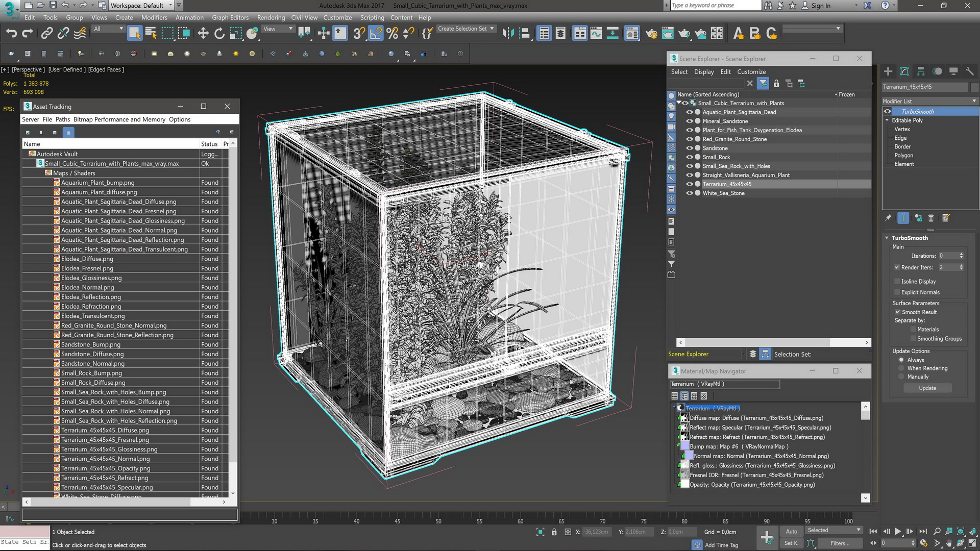Open the Hierarchy tab in command panel
Screen dimensions: 980x551
pyautogui.click(x=921, y=71)
